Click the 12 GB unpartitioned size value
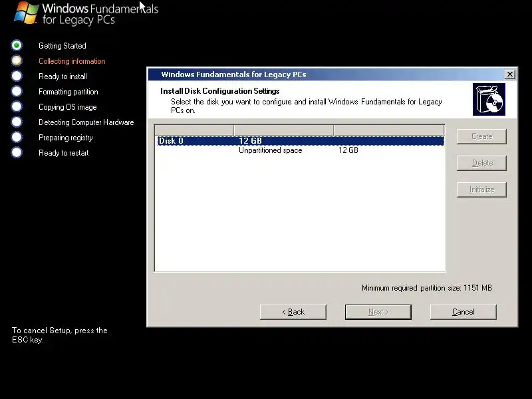The width and height of the screenshot is (532, 399). click(x=348, y=150)
